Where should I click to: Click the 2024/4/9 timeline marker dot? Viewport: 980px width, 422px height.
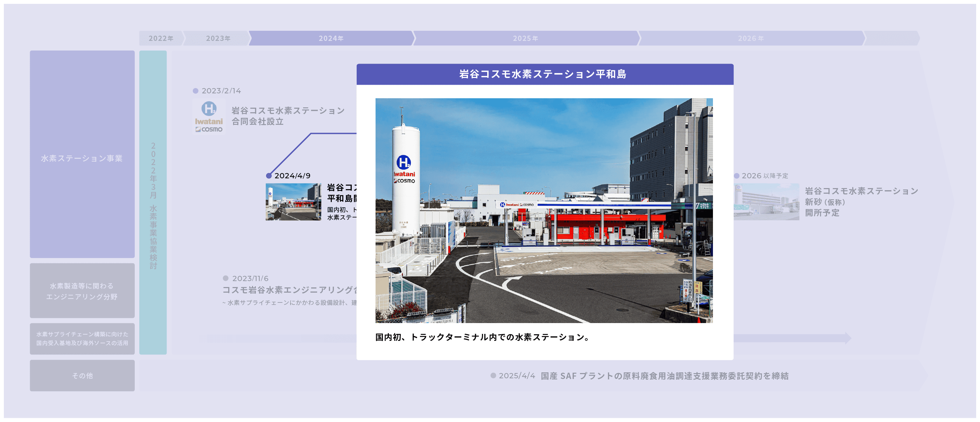click(269, 176)
